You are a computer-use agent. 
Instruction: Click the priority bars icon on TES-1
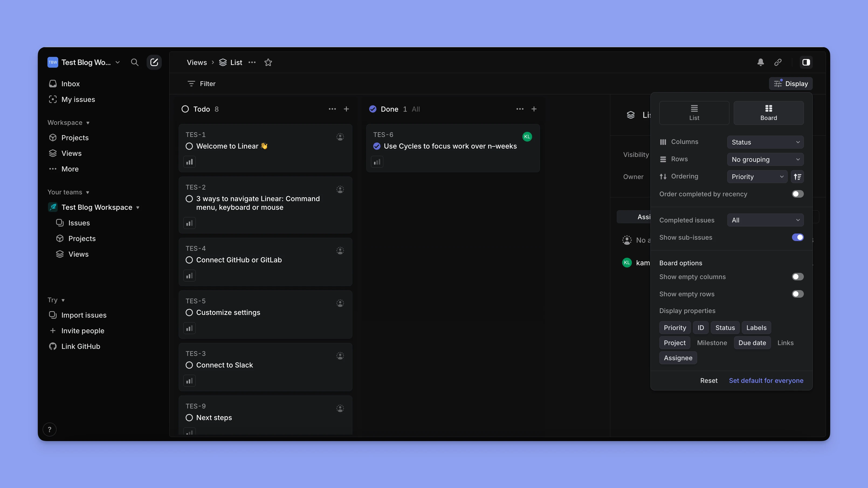point(189,162)
